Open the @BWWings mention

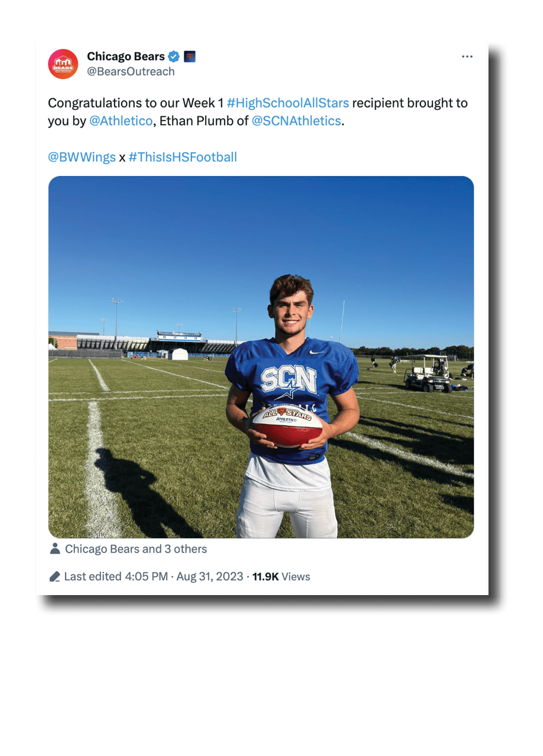click(x=82, y=158)
